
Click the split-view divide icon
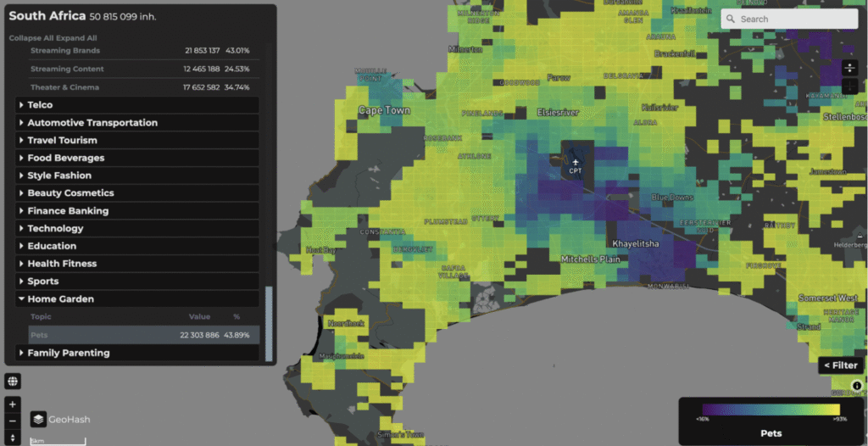(851, 68)
